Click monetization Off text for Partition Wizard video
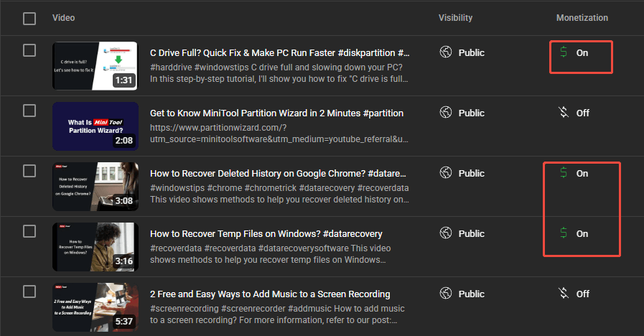 583,113
